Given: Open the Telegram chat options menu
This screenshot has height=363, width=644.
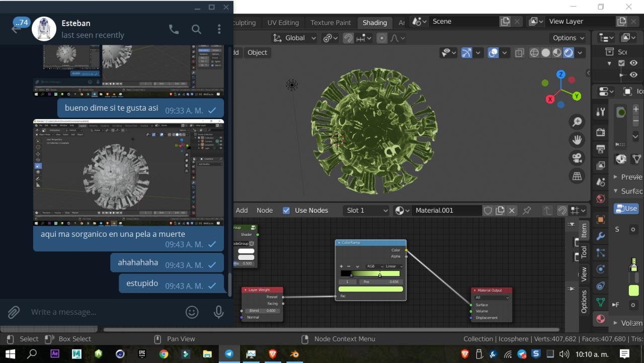Looking at the screenshot, I should click(219, 29).
